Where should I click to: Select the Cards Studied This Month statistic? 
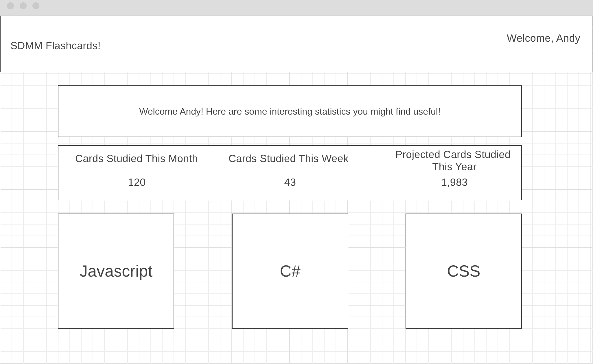[x=137, y=159]
